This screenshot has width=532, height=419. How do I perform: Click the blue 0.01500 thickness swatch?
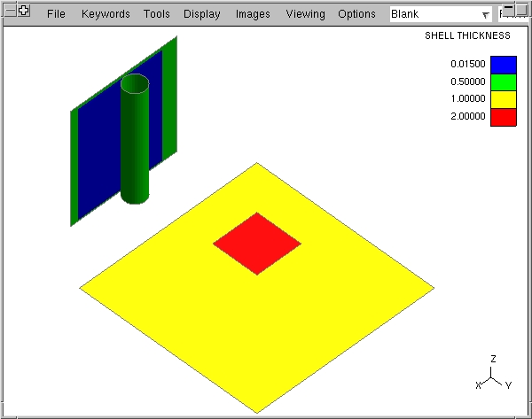(x=504, y=64)
